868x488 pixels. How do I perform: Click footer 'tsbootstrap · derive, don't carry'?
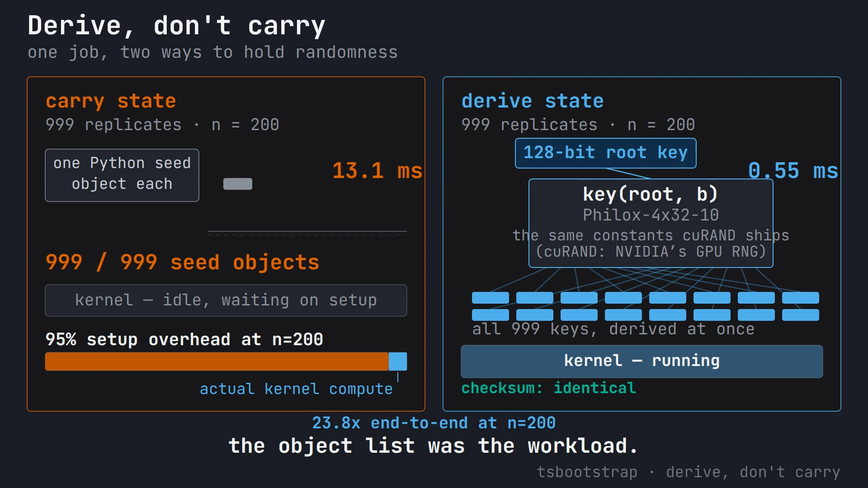pos(689,472)
